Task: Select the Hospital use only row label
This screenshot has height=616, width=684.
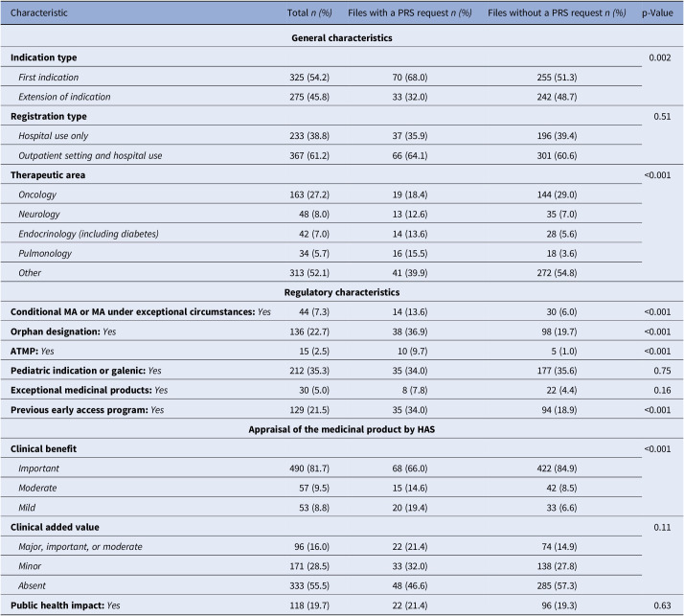Action: (x=54, y=136)
